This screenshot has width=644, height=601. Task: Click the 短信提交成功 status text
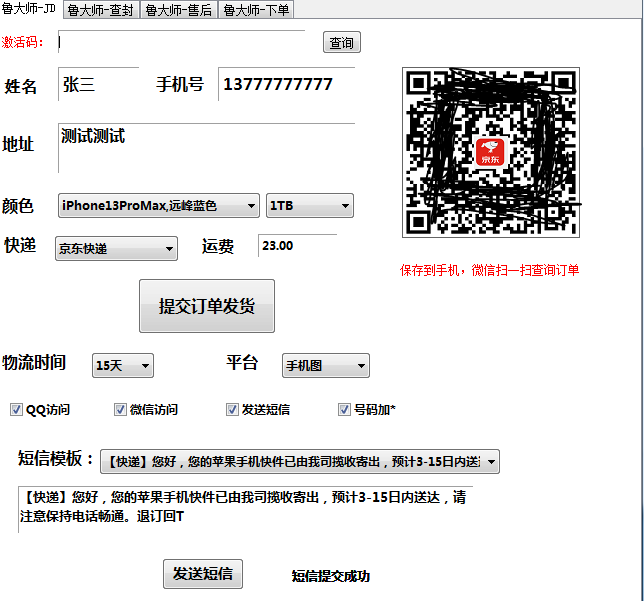pyautogui.click(x=331, y=576)
